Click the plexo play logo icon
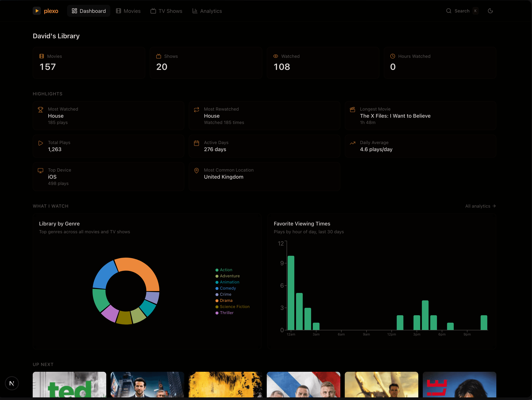 click(x=37, y=11)
